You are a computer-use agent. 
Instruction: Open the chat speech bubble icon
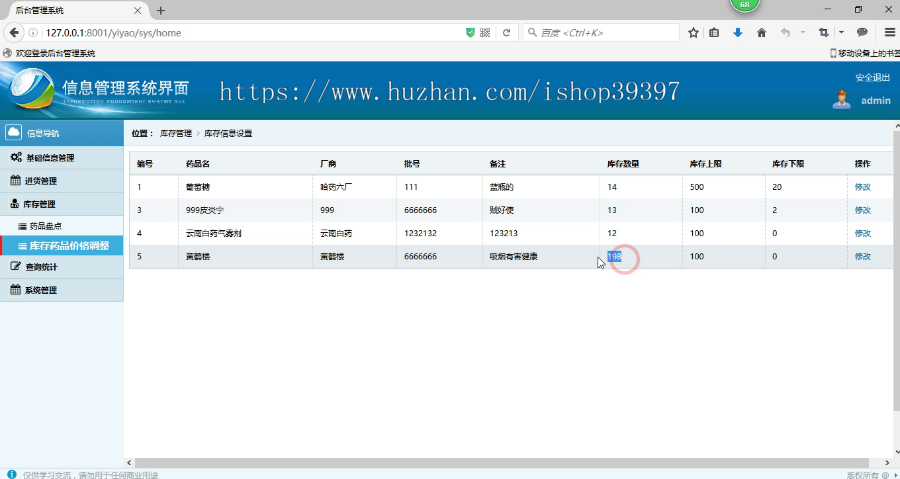point(862,33)
